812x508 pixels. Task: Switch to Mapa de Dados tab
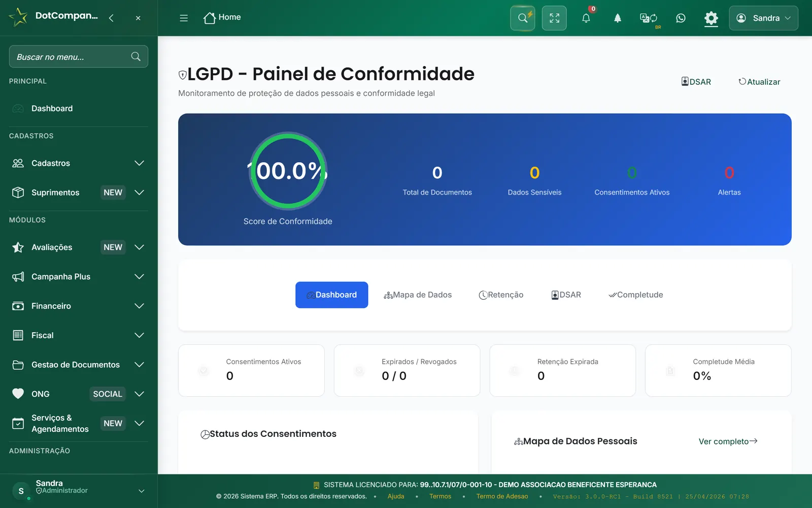click(418, 295)
